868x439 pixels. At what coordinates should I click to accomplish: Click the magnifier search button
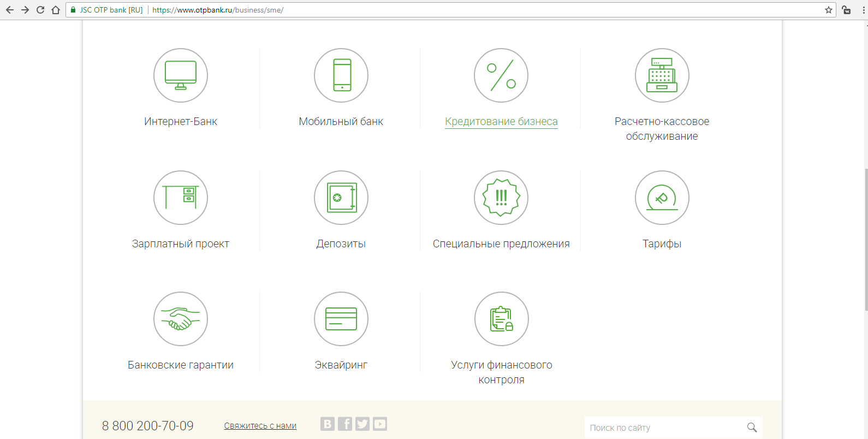[x=752, y=428]
